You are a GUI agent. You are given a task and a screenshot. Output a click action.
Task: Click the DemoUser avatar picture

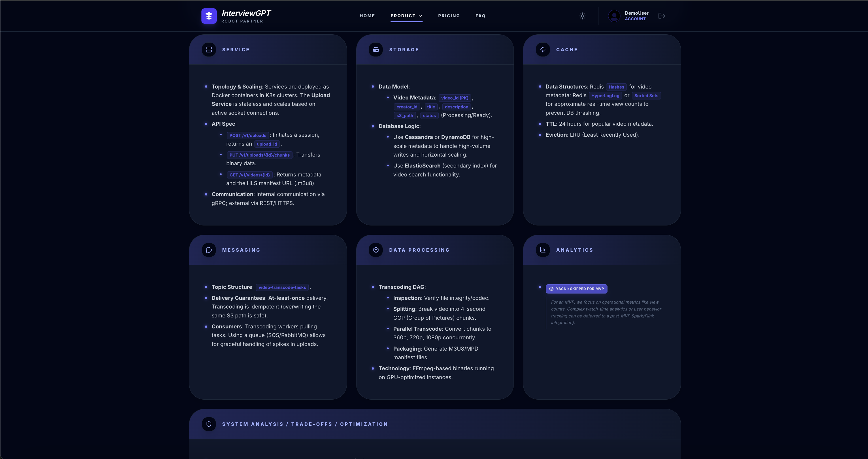coord(614,16)
